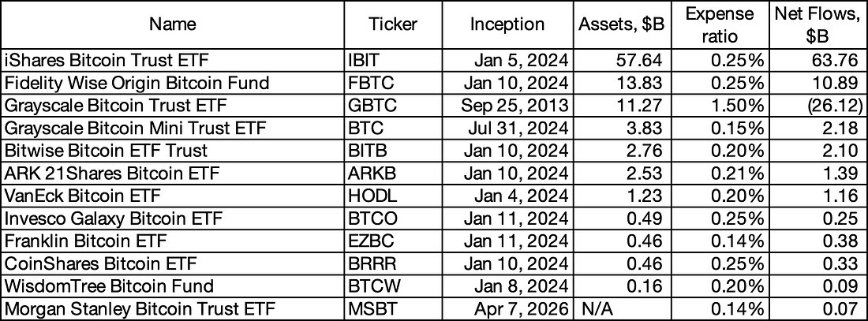Click the Inception column header
This screenshot has width=868, height=321.
pos(509,24)
